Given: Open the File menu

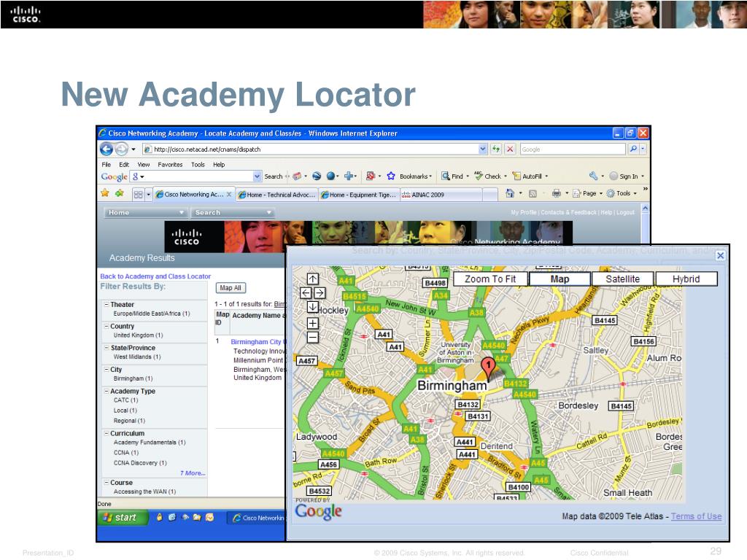Looking at the screenshot, I should click(x=107, y=165).
